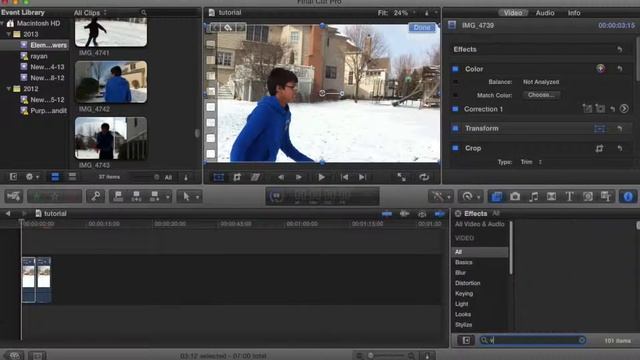Show the Titles browser
Screen dimensions: 640x360
[569, 197]
